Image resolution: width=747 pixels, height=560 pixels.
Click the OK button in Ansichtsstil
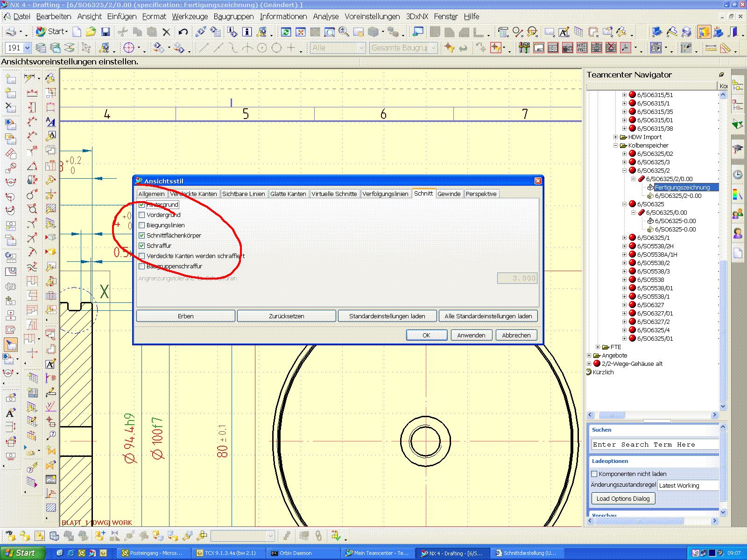426,335
